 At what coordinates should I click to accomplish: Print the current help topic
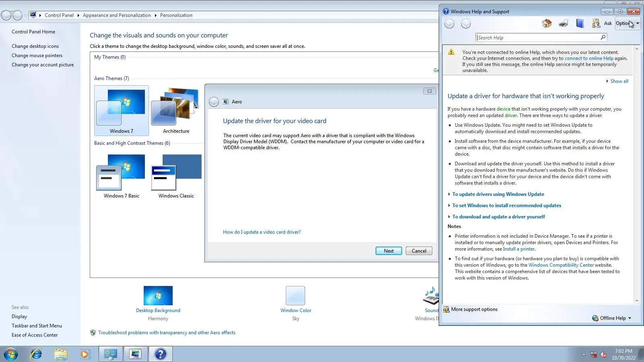click(x=563, y=23)
